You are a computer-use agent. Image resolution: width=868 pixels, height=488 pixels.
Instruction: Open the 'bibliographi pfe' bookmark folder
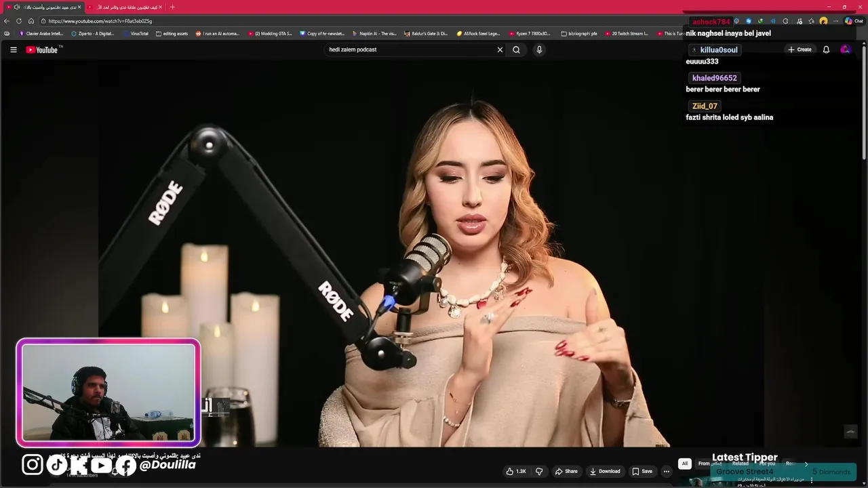click(x=579, y=33)
